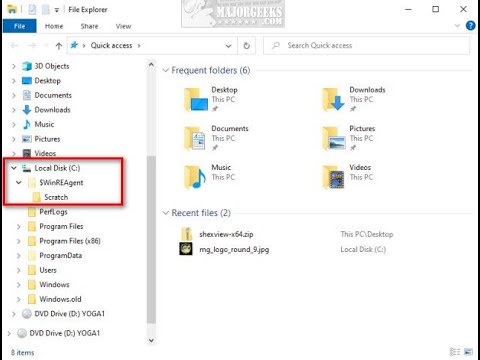Go up one level with the Up arrow

(x=59, y=46)
